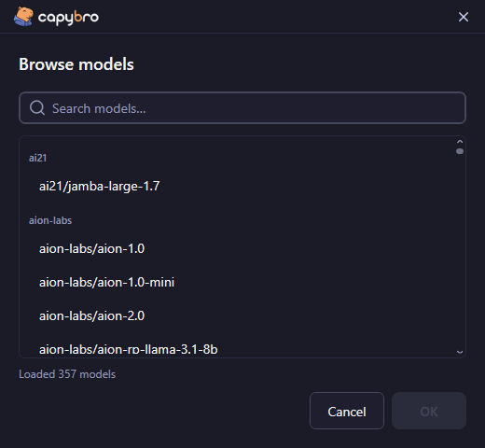The width and height of the screenshot is (485, 448).
Task: Click the Cancel button
Action: coord(347,411)
